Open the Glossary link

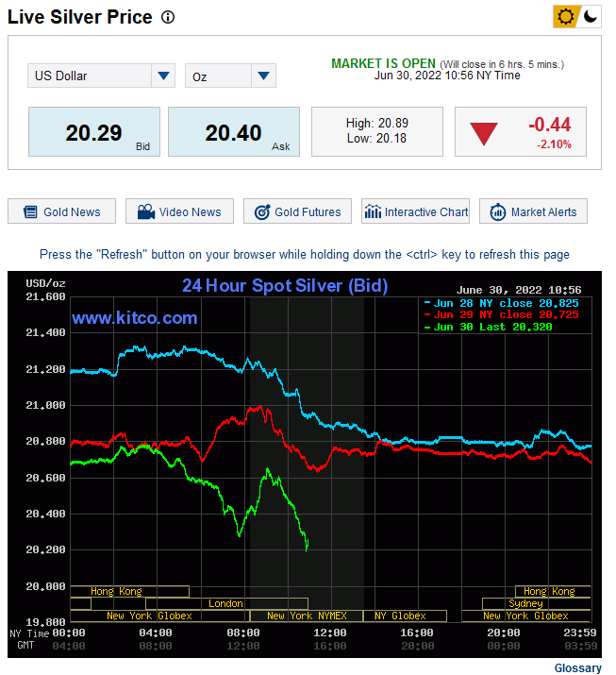tap(577, 667)
